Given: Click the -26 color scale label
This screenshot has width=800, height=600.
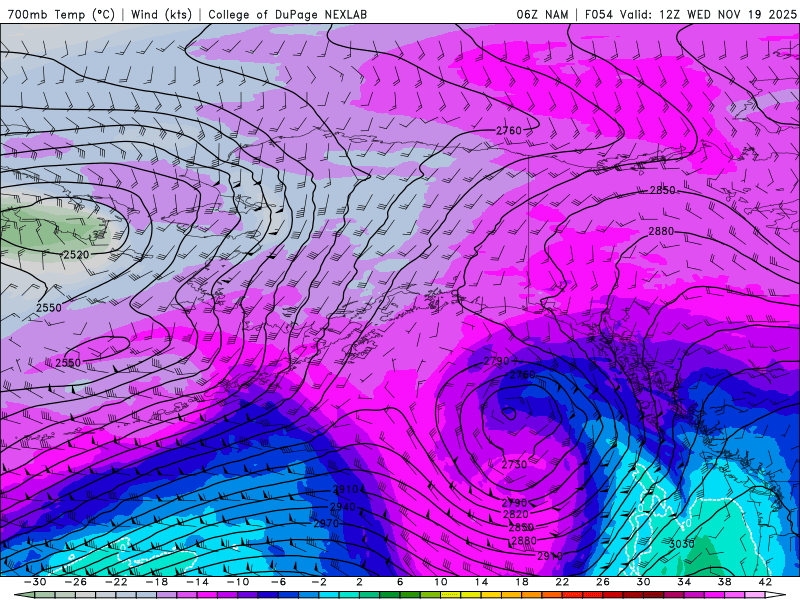Looking at the screenshot, I should click(x=76, y=582).
